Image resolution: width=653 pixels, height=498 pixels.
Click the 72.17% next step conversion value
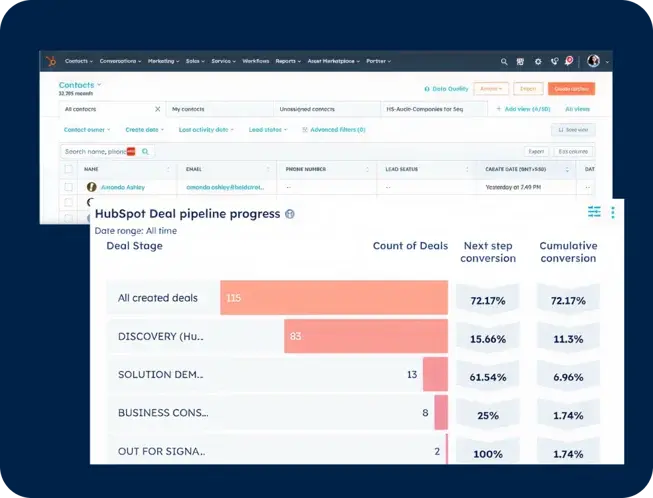[x=488, y=300]
